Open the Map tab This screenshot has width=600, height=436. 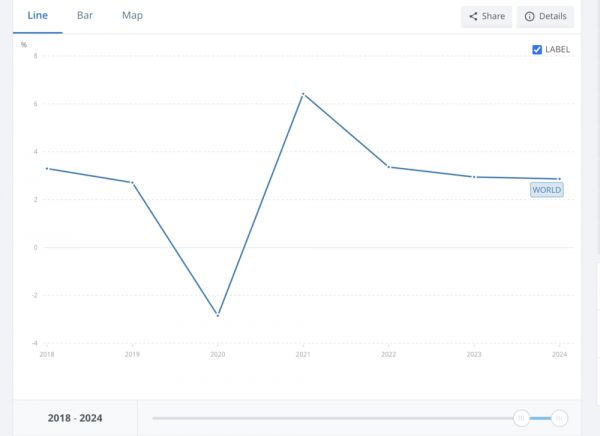tap(132, 16)
